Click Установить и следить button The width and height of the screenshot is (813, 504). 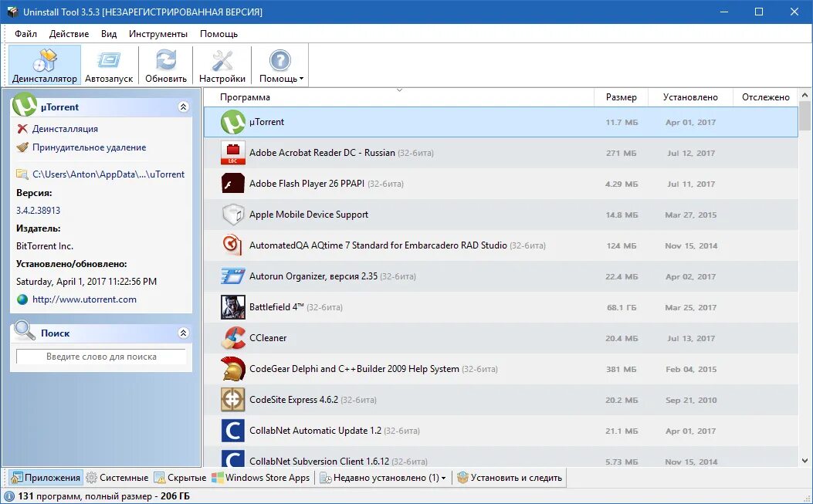510,478
